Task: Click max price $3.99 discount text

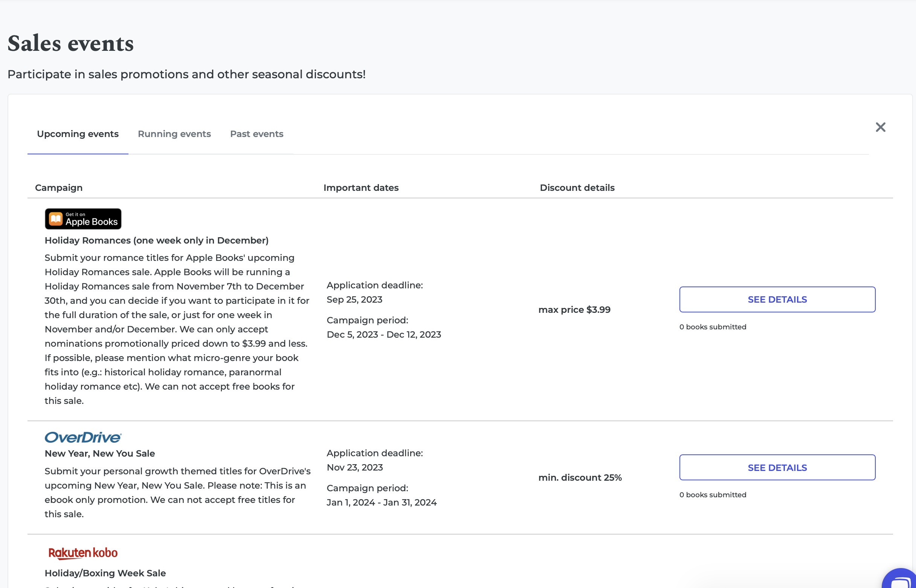Action: (574, 310)
